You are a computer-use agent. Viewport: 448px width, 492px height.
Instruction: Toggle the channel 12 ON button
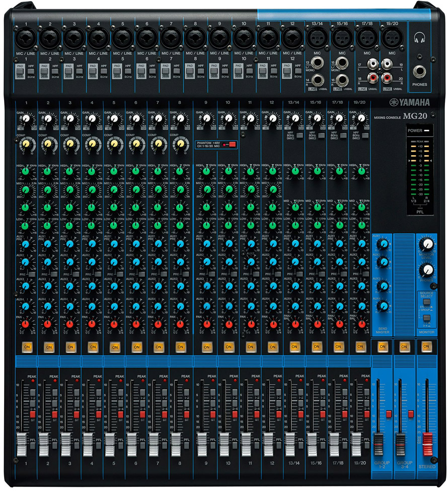(x=272, y=347)
